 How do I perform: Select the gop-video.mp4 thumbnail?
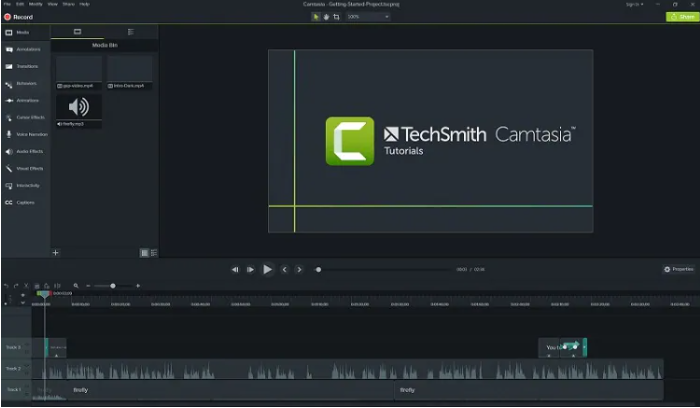pyautogui.click(x=79, y=72)
